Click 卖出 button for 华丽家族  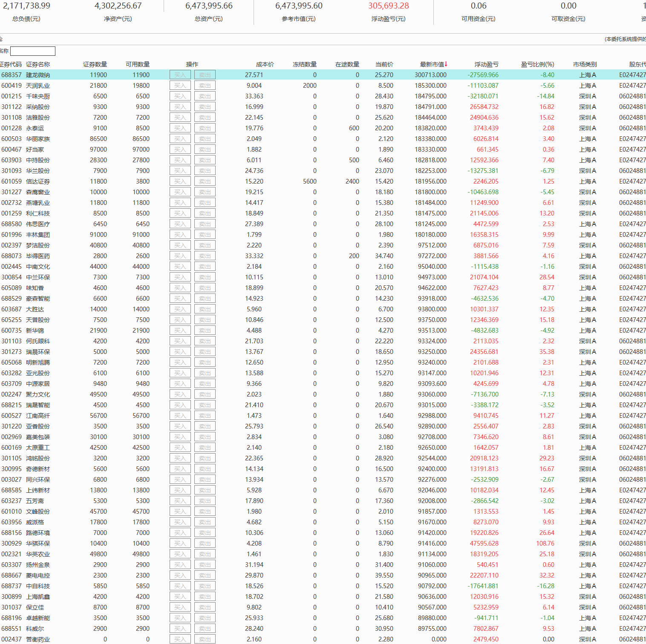(205, 139)
